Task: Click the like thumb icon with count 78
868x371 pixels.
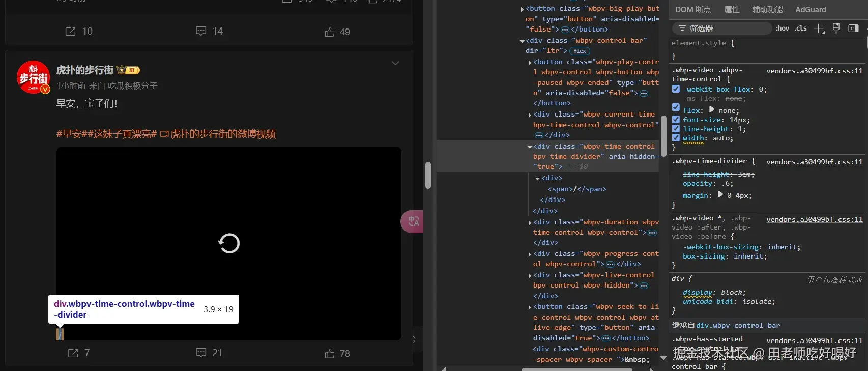Action: (330, 353)
